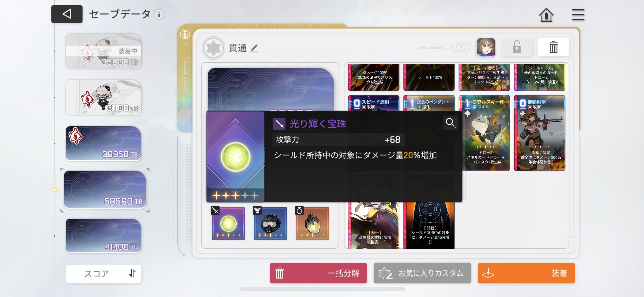The width and height of the screenshot is (644, 297).
Task: Open the スコア sort dropdown
Action: pos(96,274)
